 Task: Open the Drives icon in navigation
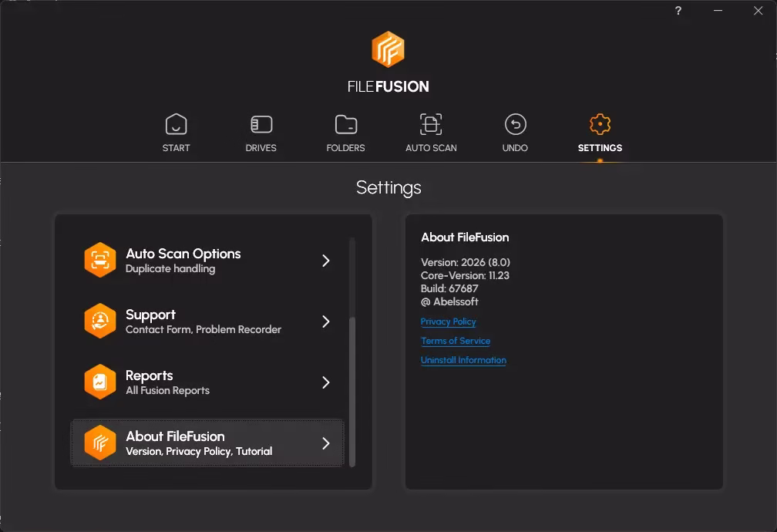pyautogui.click(x=261, y=124)
